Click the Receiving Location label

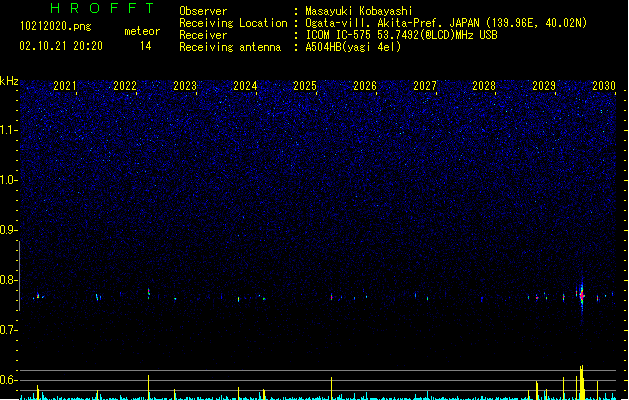(233, 23)
